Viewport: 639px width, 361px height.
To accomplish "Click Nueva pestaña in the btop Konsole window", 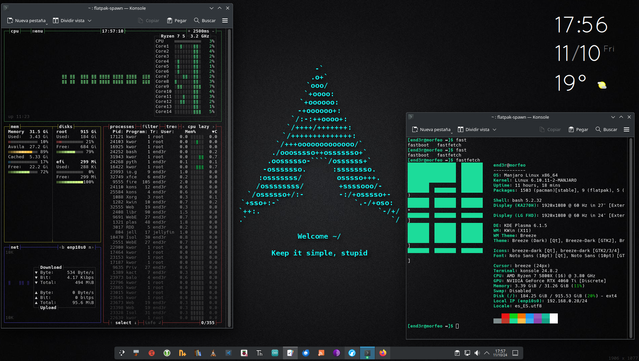I will (26, 20).
